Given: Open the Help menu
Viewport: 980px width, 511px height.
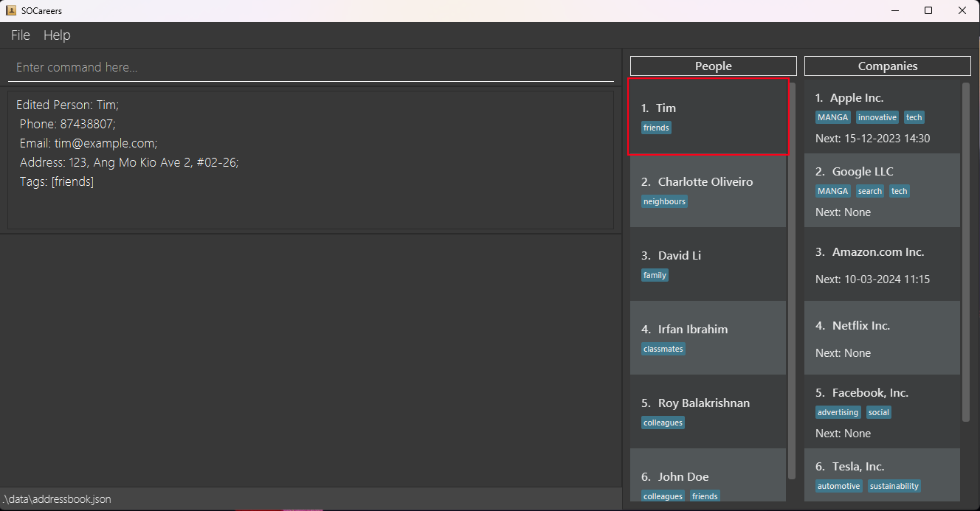Looking at the screenshot, I should [57, 35].
